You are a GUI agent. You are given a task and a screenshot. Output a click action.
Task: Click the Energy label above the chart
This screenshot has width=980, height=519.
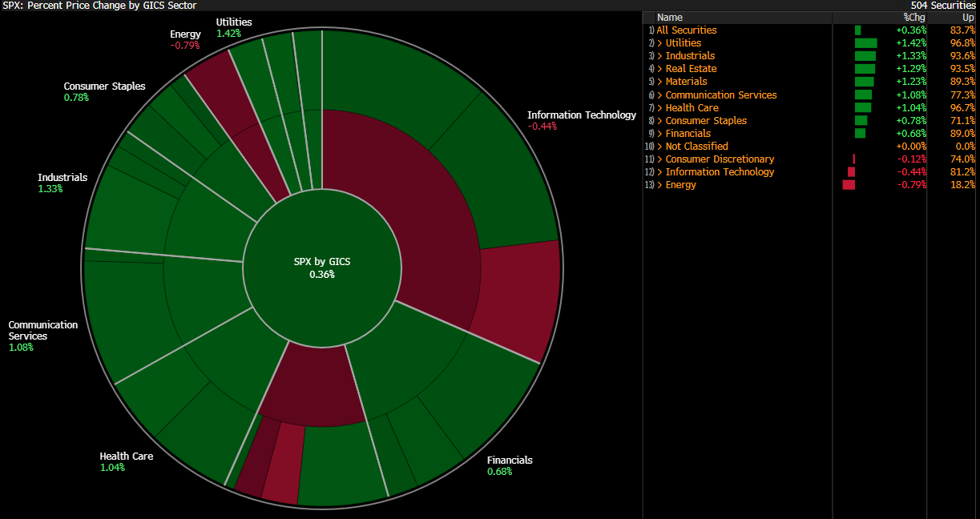(185, 34)
